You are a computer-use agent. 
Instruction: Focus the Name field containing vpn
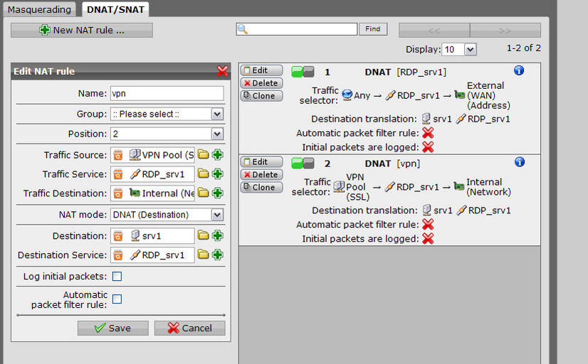(x=167, y=94)
